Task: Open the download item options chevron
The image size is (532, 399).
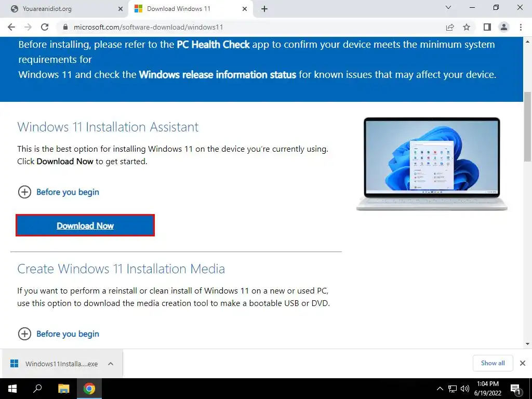Action: coord(110,364)
